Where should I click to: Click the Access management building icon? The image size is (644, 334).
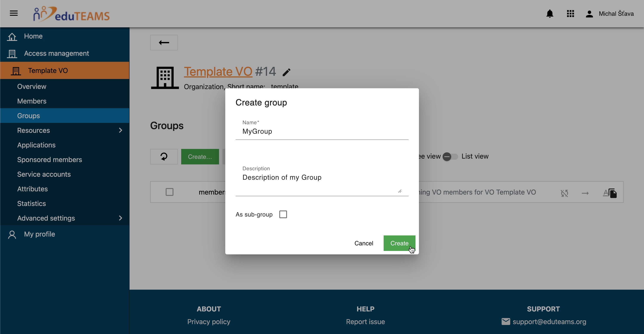[x=12, y=54]
